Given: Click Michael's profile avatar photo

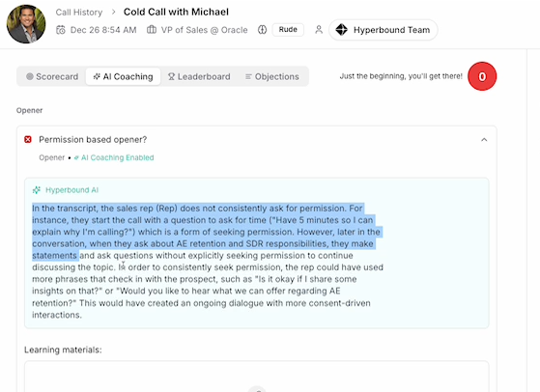Looking at the screenshot, I should [x=26, y=24].
